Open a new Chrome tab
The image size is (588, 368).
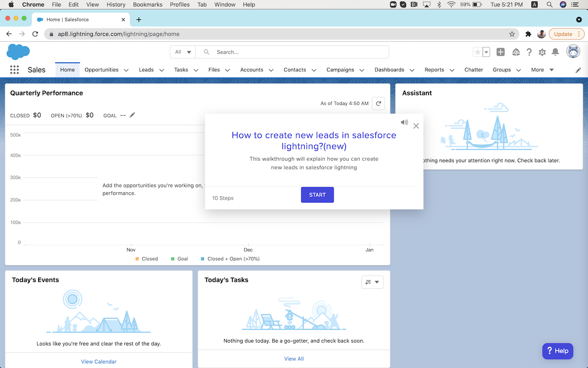point(139,19)
